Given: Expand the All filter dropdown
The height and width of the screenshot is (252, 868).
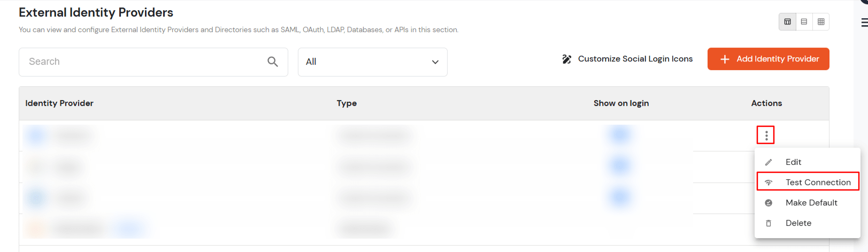Looking at the screenshot, I should pos(372,62).
